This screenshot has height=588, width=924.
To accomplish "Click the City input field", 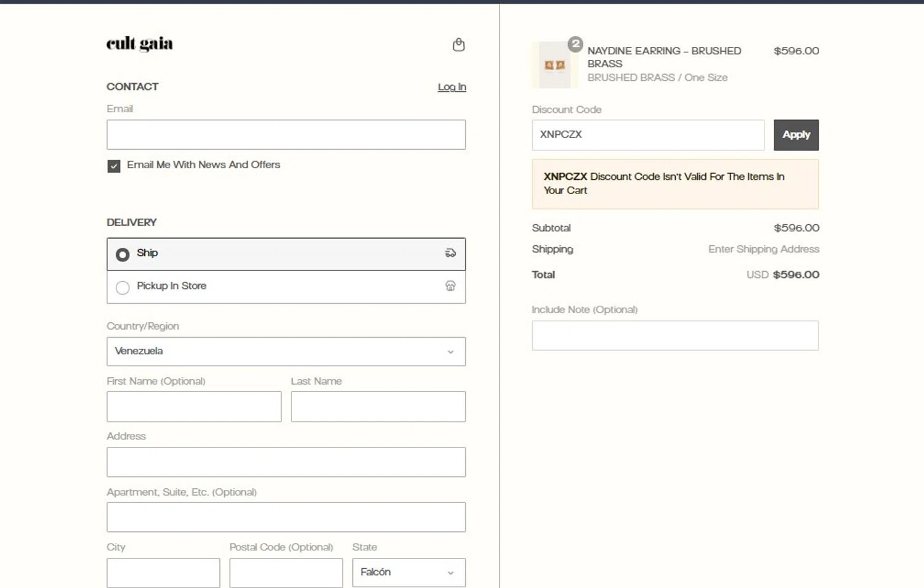I will point(163,573).
